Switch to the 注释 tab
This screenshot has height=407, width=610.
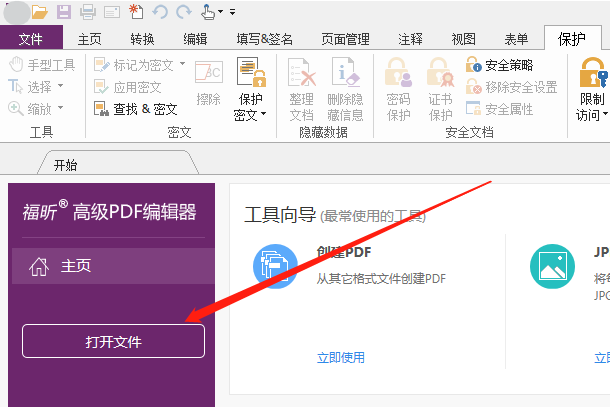tap(410, 39)
